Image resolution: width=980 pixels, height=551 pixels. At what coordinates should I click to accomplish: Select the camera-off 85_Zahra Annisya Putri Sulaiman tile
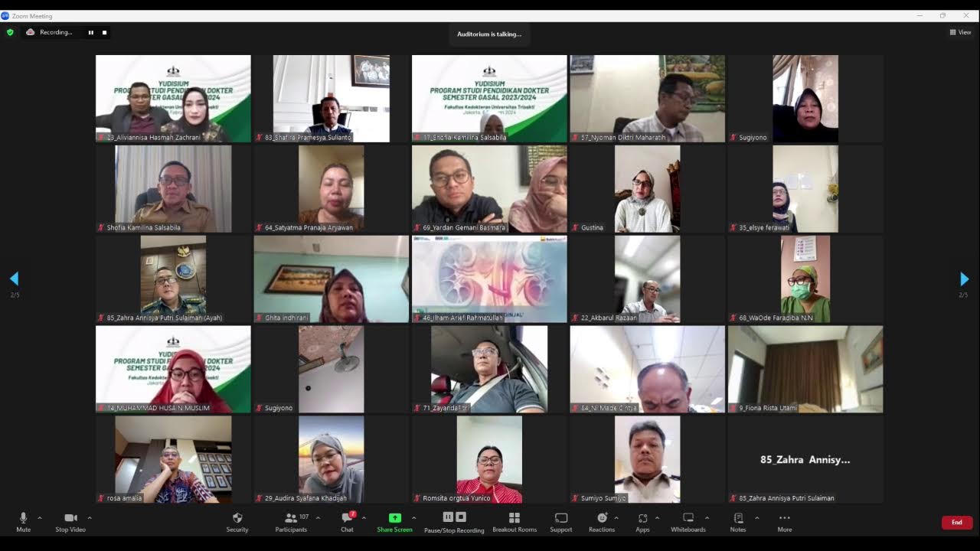coord(805,460)
